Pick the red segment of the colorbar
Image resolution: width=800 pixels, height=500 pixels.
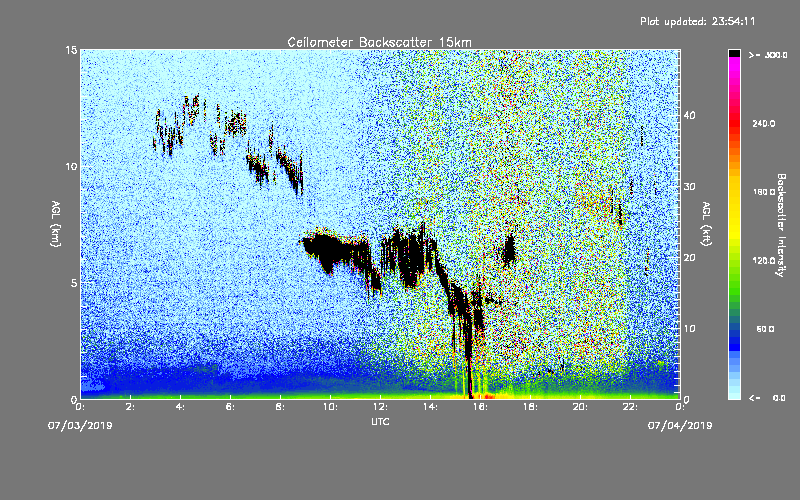[x=734, y=122]
